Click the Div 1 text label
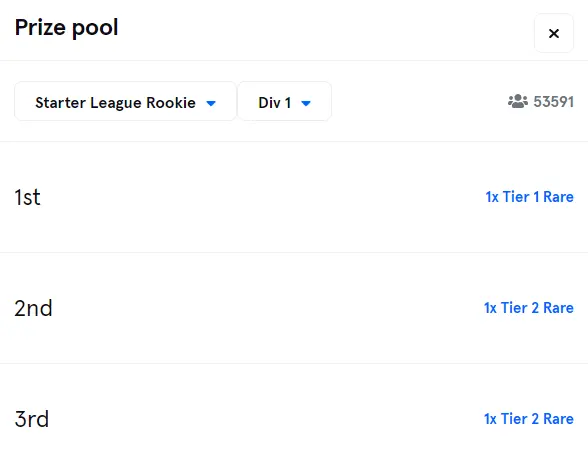 (x=274, y=103)
